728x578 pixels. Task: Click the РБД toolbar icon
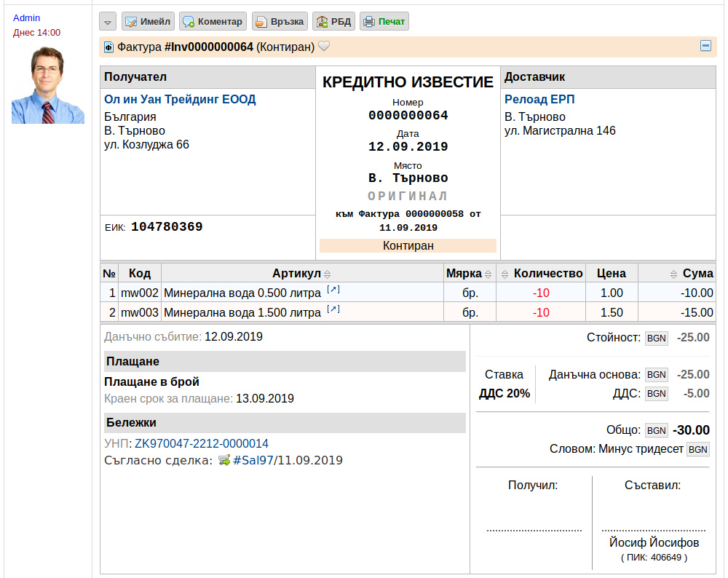[x=322, y=22]
